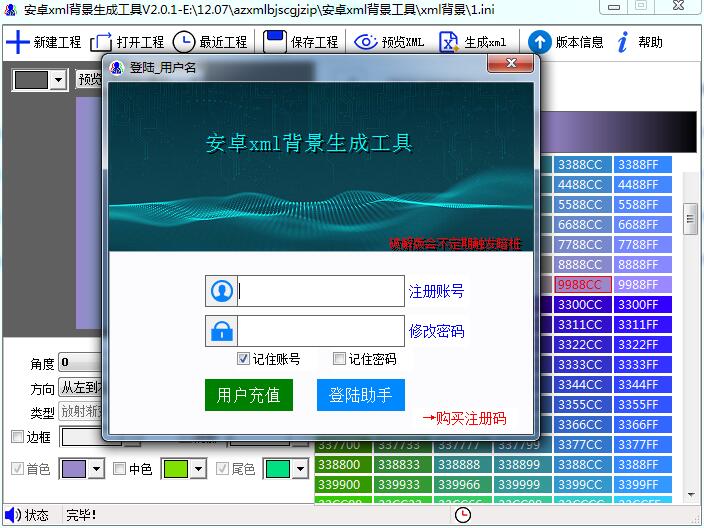The height and width of the screenshot is (528, 704).
Task: Focus the password input field
Action: [x=321, y=331]
